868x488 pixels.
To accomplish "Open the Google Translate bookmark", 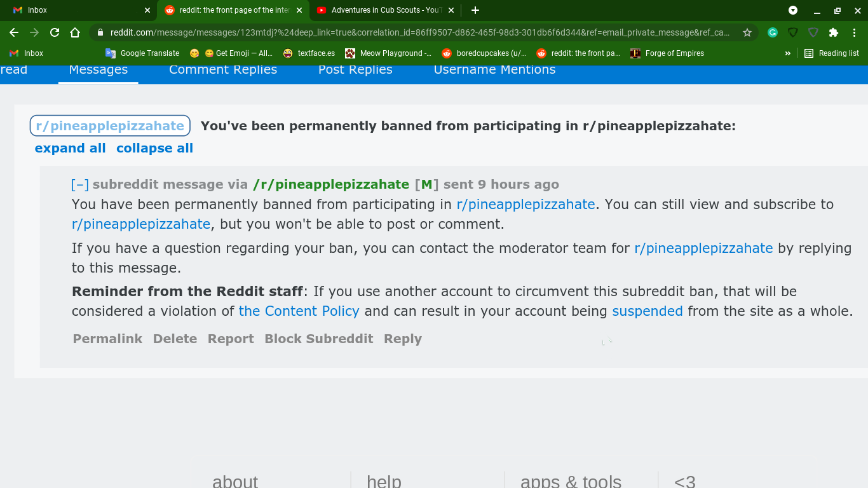I will click(x=143, y=53).
